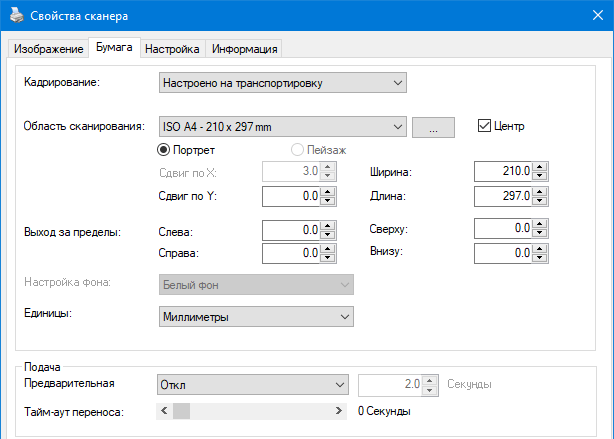Toggle the Центр checkbox

485,126
